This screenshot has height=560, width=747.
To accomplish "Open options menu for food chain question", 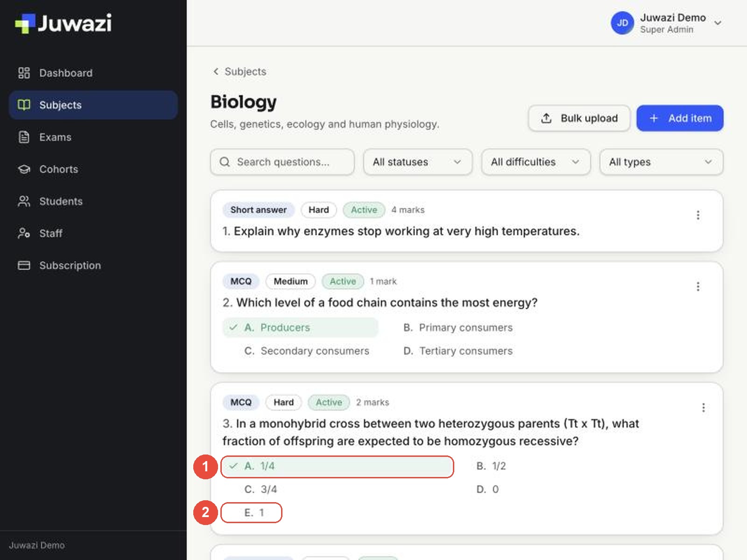I will coord(698,287).
